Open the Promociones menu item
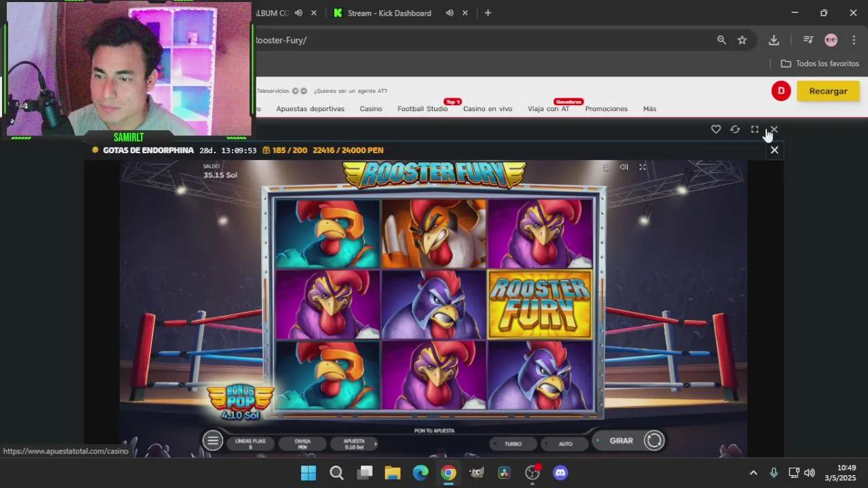The image size is (868, 488). coord(606,108)
